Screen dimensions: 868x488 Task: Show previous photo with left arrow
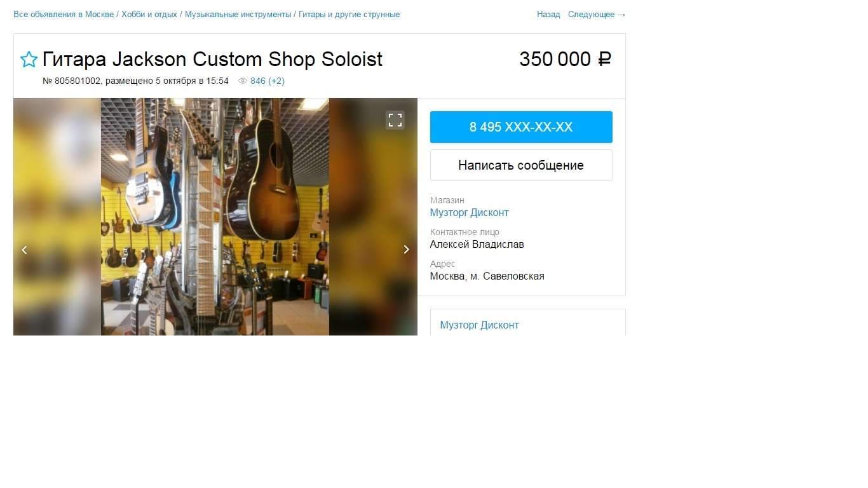pos(24,250)
